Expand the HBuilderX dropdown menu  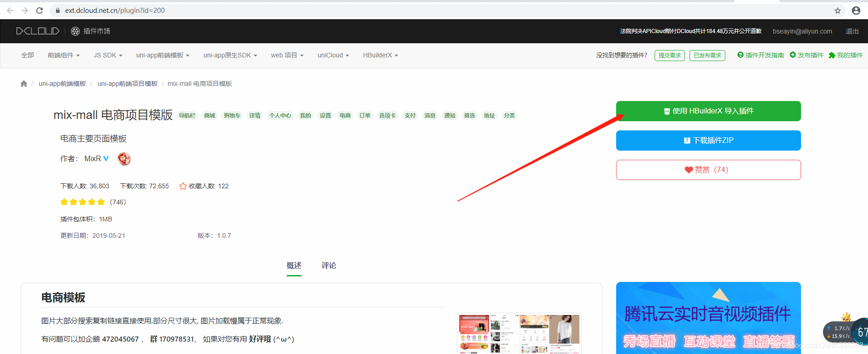click(381, 55)
